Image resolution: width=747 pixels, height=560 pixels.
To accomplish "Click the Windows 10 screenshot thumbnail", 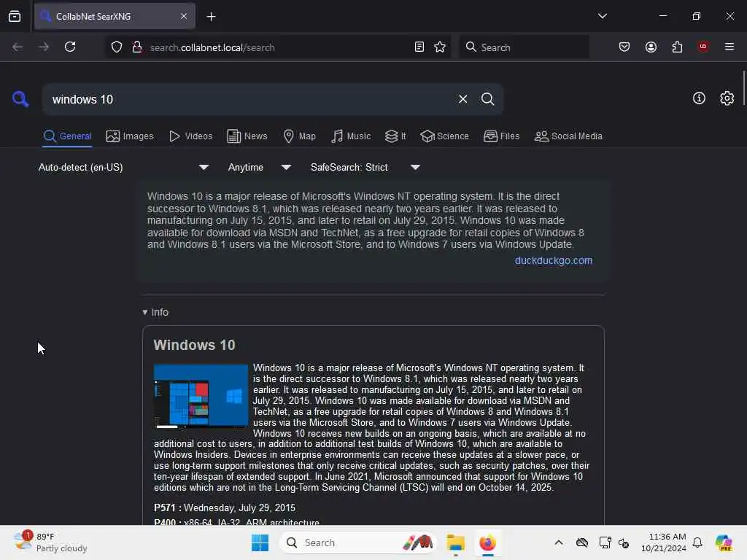I will point(201,396).
